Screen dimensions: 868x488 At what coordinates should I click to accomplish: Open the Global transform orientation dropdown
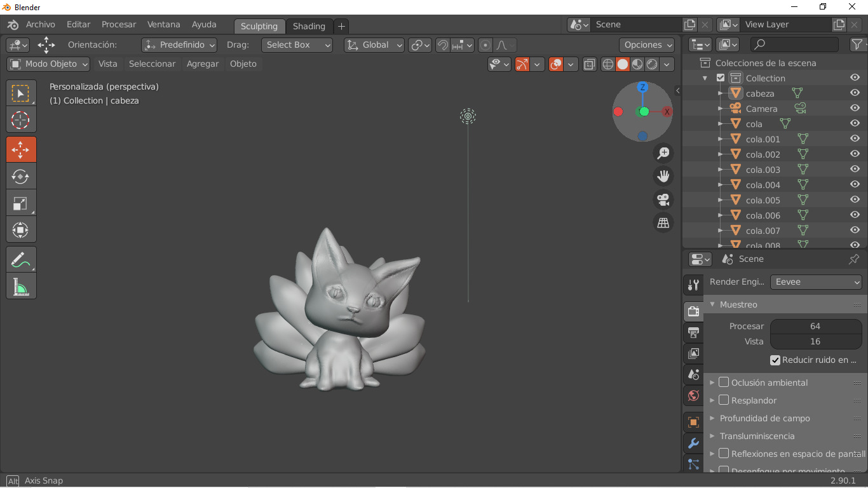374,45
